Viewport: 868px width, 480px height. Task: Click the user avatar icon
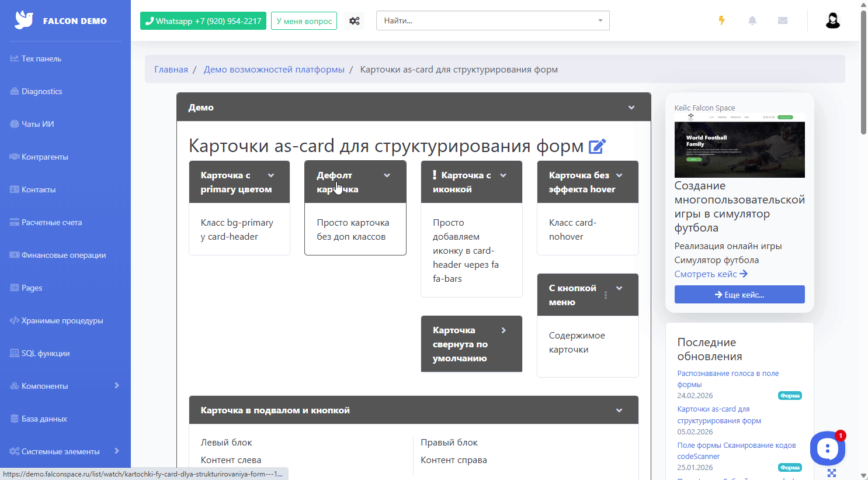point(832,20)
